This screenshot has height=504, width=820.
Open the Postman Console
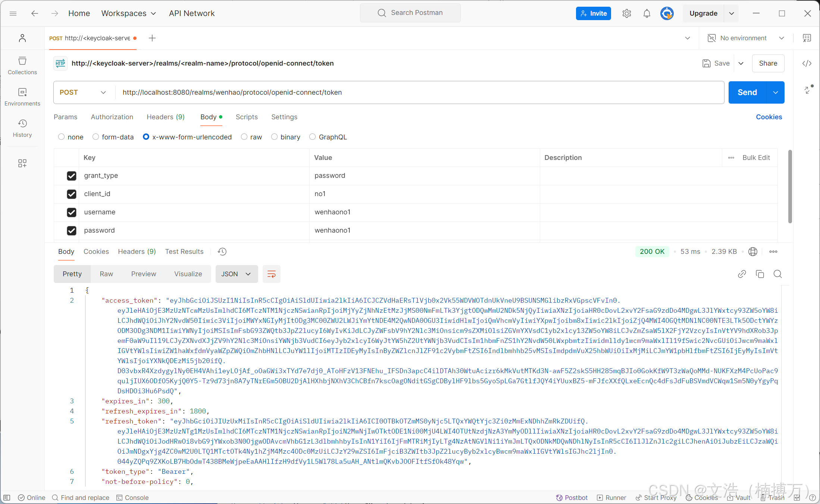click(x=132, y=497)
